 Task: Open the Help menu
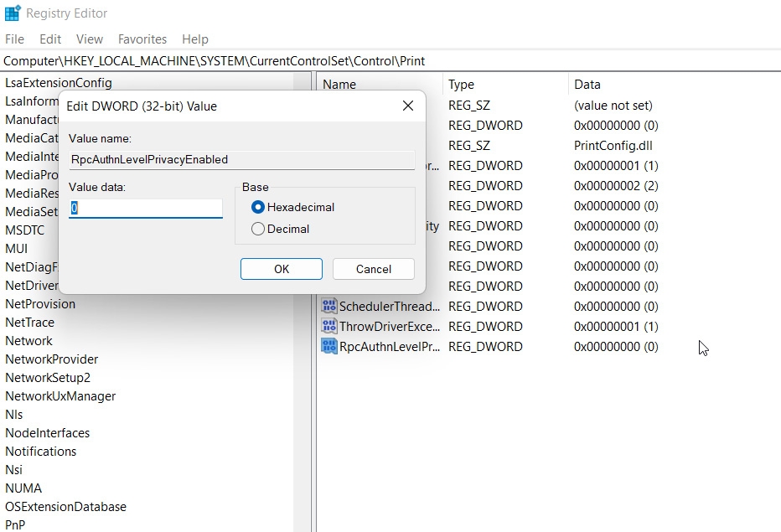click(x=195, y=39)
